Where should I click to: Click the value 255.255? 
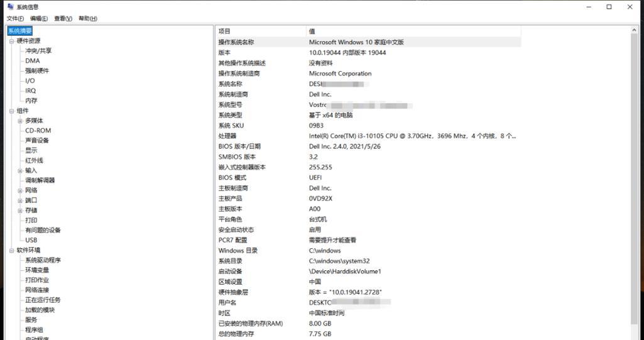click(320, 167)
